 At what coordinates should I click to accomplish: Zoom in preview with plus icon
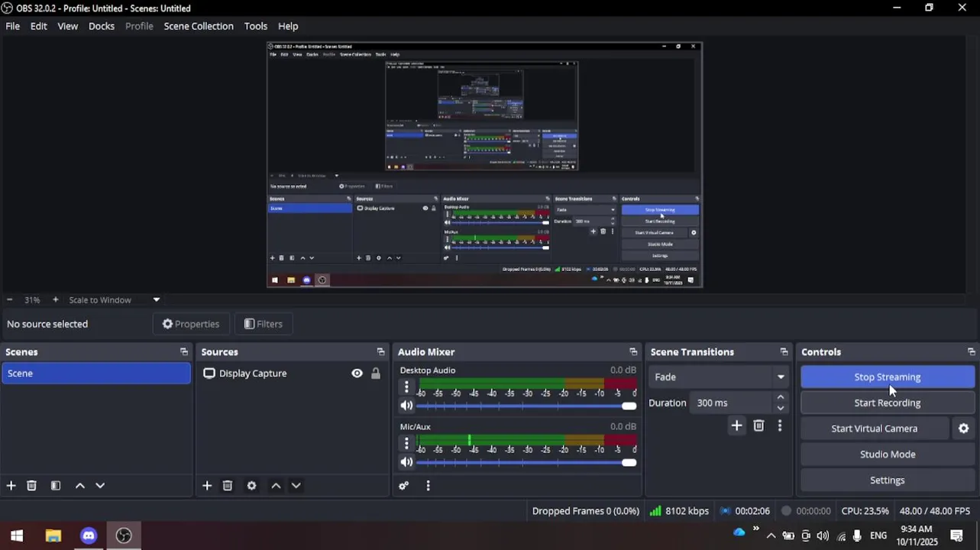pos(55,300)
